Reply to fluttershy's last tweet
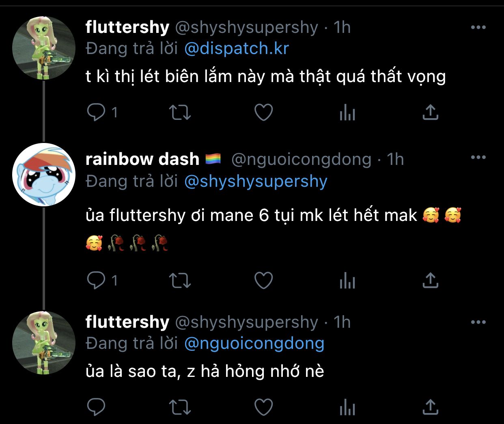The height and width of the screenshot is (424, 504). (96, 407)
